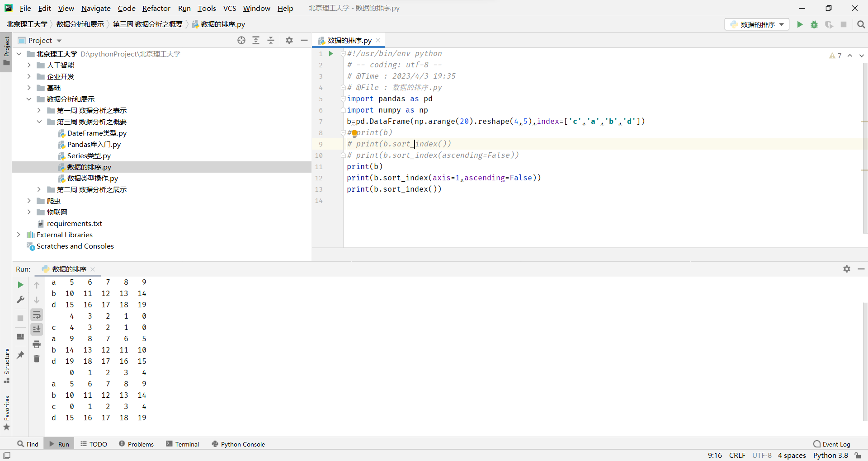
Task: Open the Tools menu
Action: click(x=207, y=8)
